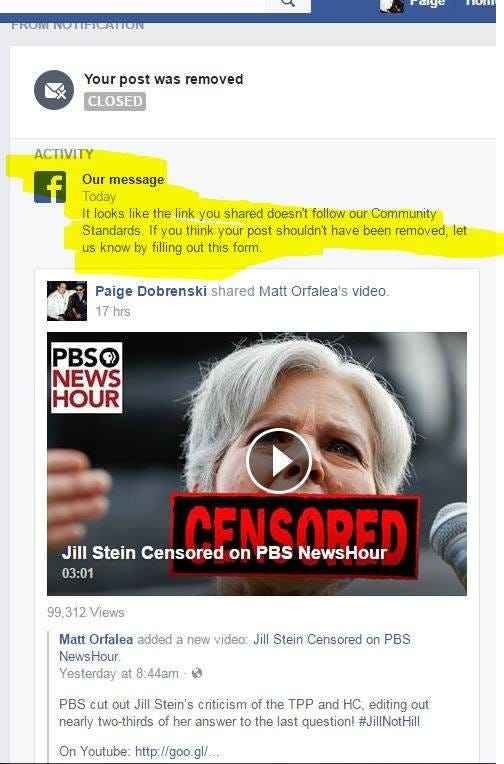Click Matt Orfalea author link below video

point(96,639)
